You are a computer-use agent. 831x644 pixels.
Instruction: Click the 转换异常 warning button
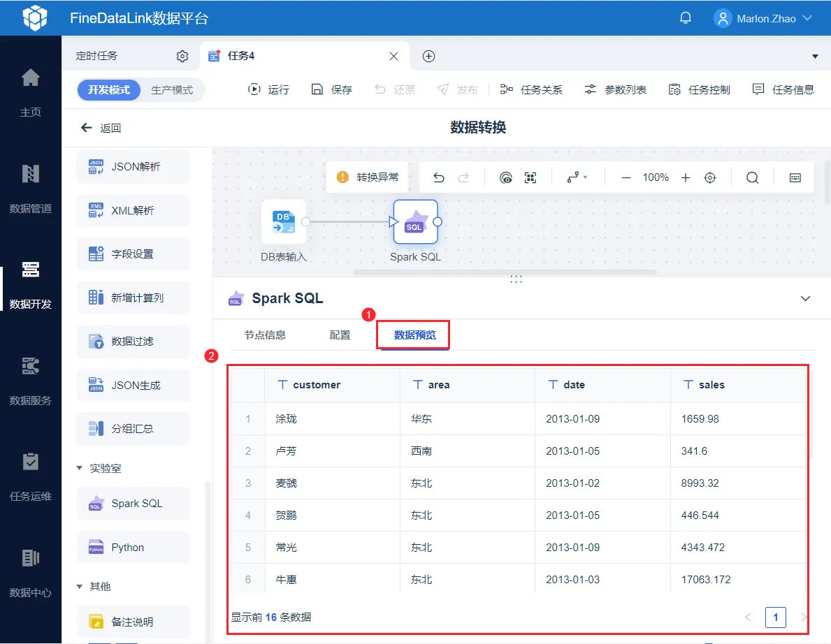tap(368, 177)
